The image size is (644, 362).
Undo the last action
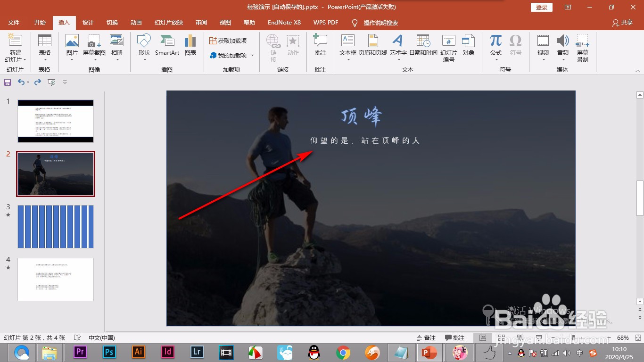pos(21,82)
